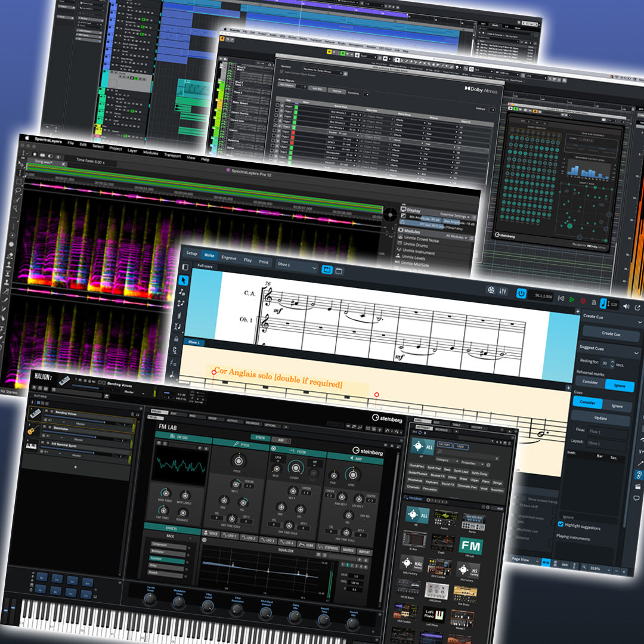Open the File menu in SpectraLayers

tap(70, 143)
